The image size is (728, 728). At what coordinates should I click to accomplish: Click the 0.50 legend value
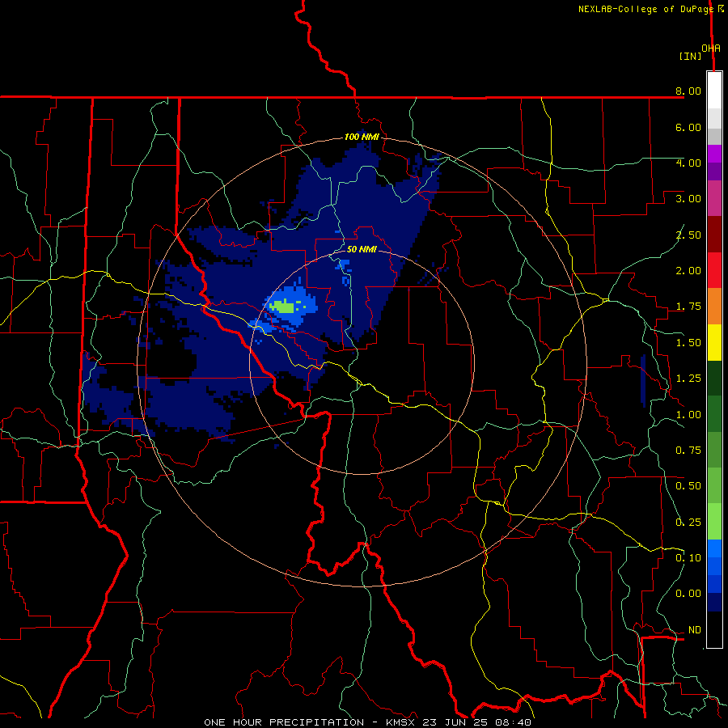pyautogui.click(x=688, y=486)
